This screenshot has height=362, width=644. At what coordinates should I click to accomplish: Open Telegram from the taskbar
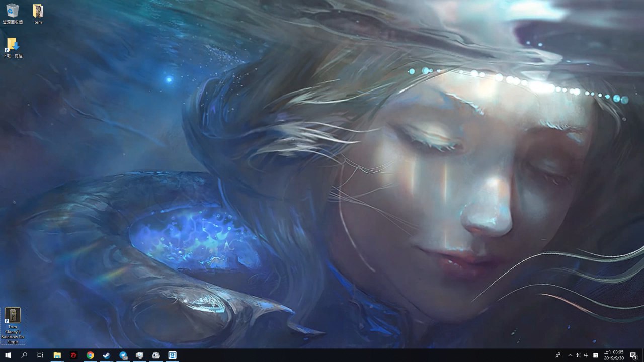(123, 355)
